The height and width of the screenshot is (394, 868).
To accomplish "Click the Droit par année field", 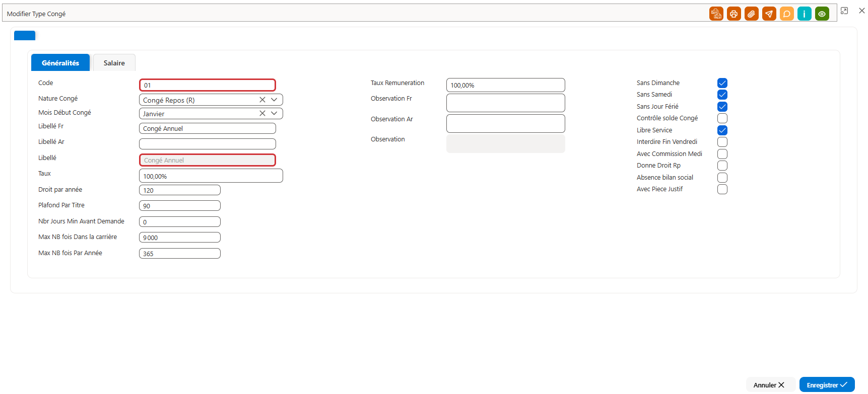I will [x=180, y=190].
